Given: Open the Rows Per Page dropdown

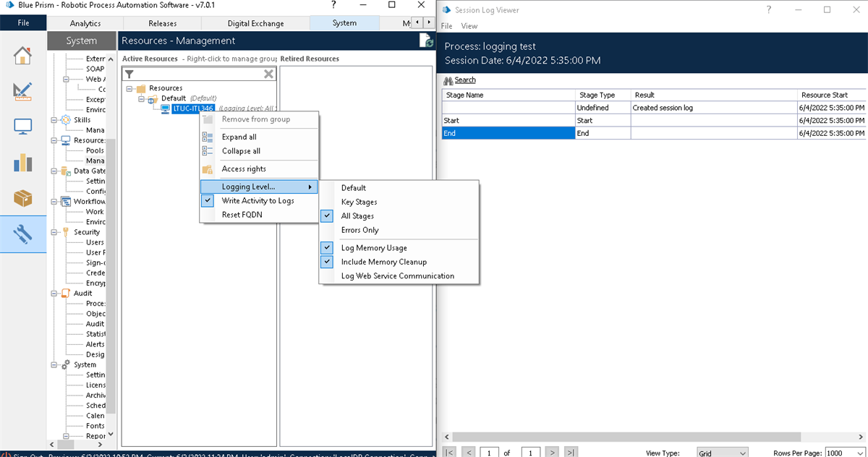Looking at the screenshot, I should pyautogui.click(x=841, y=453).
